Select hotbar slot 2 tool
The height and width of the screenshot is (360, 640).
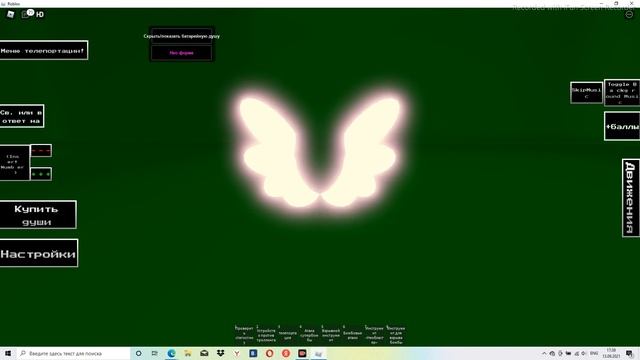(x=266, y=335)
